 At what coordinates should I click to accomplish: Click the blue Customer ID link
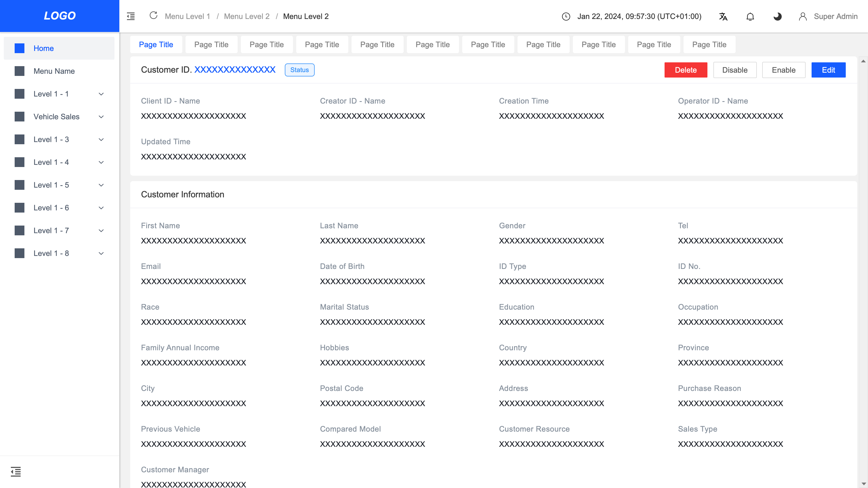[235, 70]
